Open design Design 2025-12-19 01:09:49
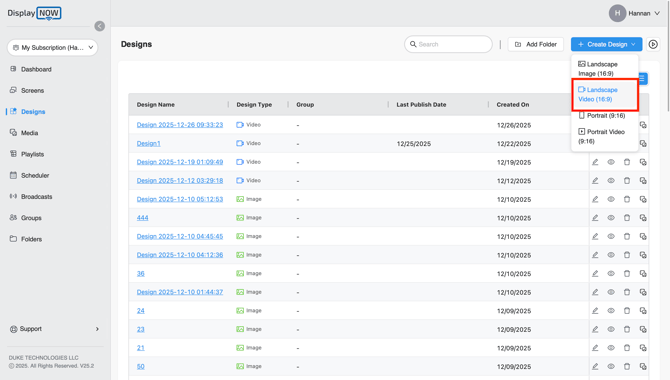 tap(180, 162)
